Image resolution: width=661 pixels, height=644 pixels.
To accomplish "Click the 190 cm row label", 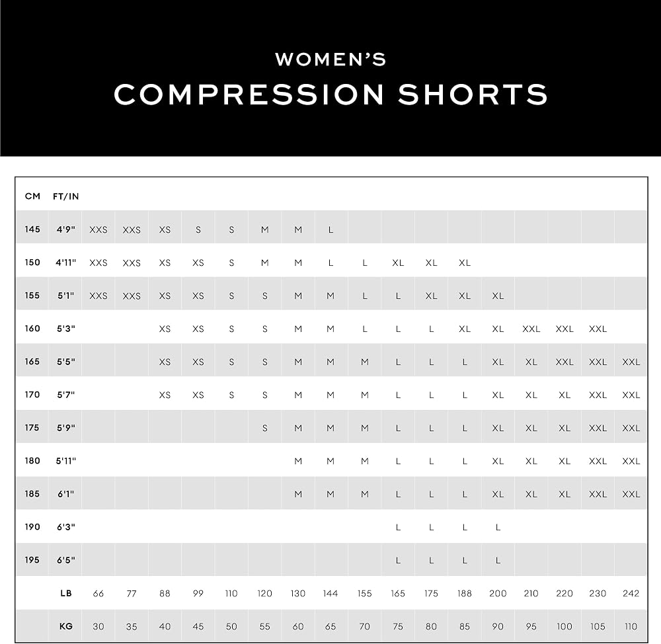I will pyautogui.click(x=32, y=527).
